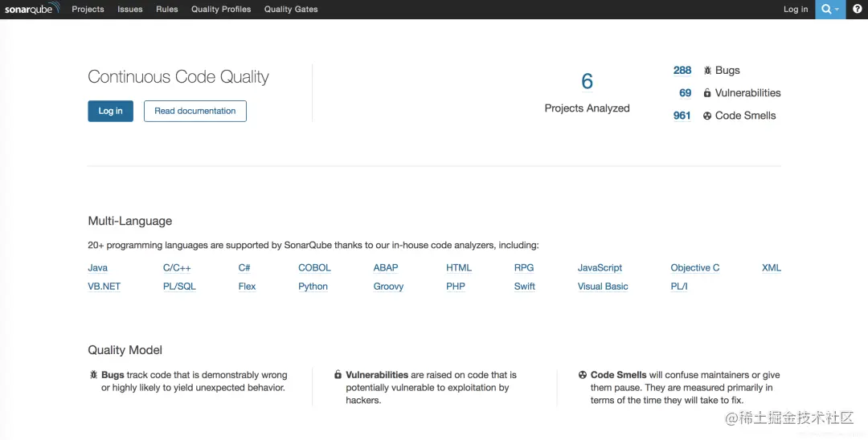Viewport: 868px width, 440px height.
Task: Open the Issues menu
Action: pyautogui.click(x=130, y=10)
